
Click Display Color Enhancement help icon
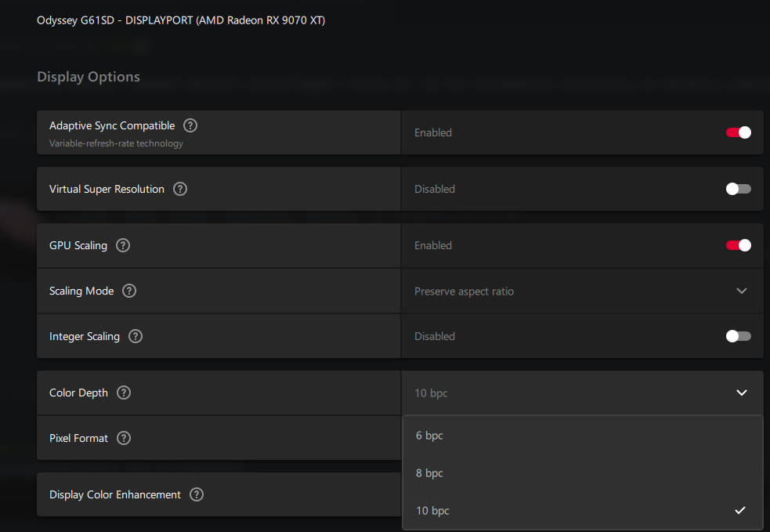click(197, 494)
